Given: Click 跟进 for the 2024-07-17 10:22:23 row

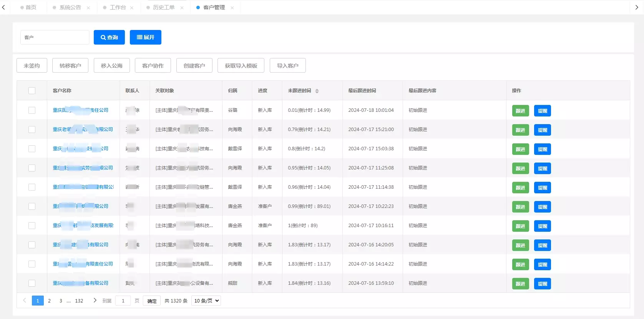Looking at the screenshot, I should click(521, 207).
